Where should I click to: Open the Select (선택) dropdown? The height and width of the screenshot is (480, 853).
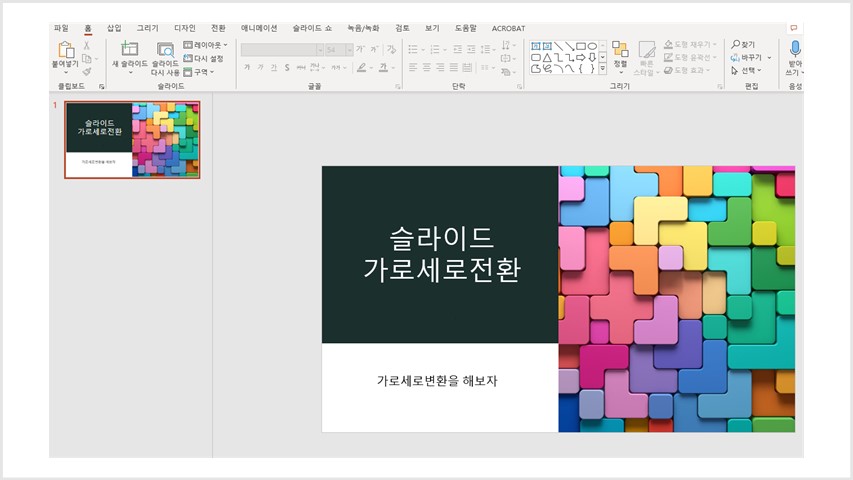point(746,70)
